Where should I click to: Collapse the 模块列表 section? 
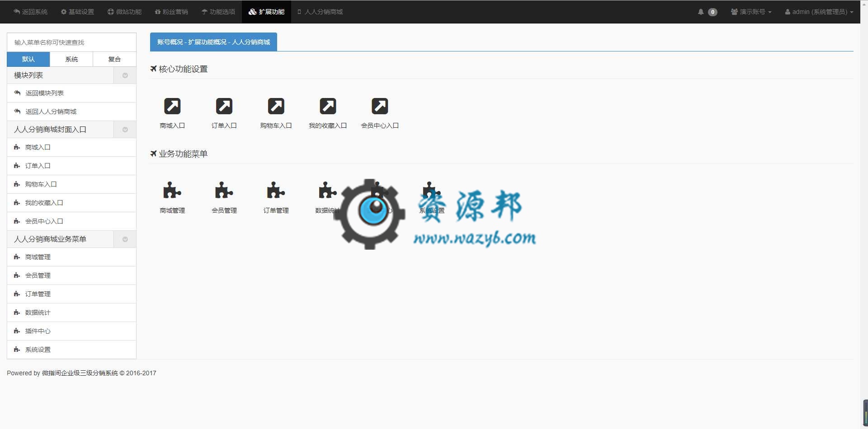tap(125, 75)
